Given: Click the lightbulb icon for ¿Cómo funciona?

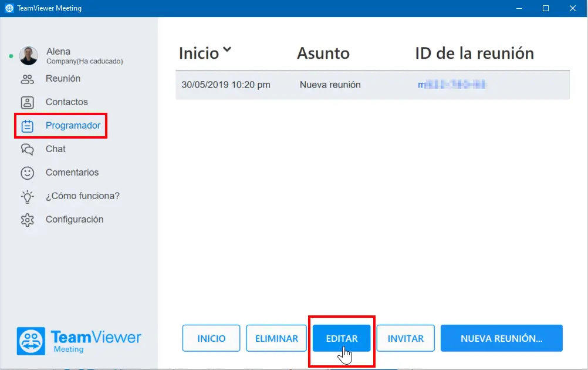Looking at the screenshot, I should tap(28, 197).
